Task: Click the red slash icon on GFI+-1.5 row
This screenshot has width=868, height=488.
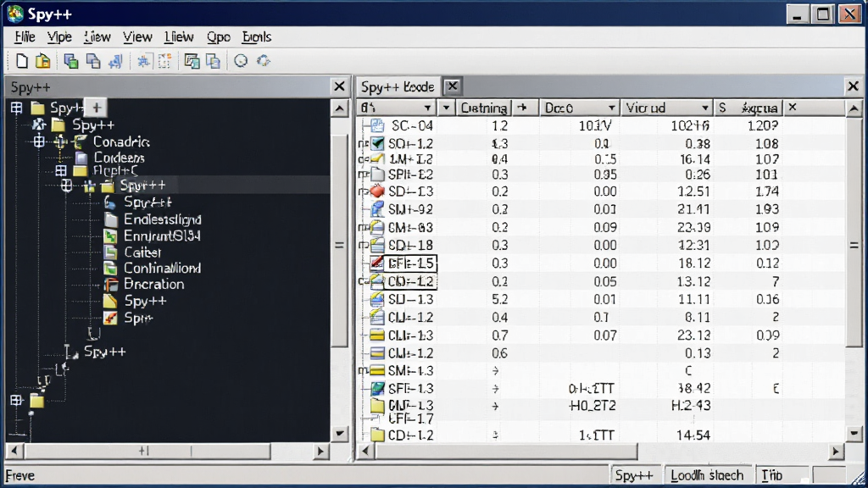Action: [x=377, y=263]
